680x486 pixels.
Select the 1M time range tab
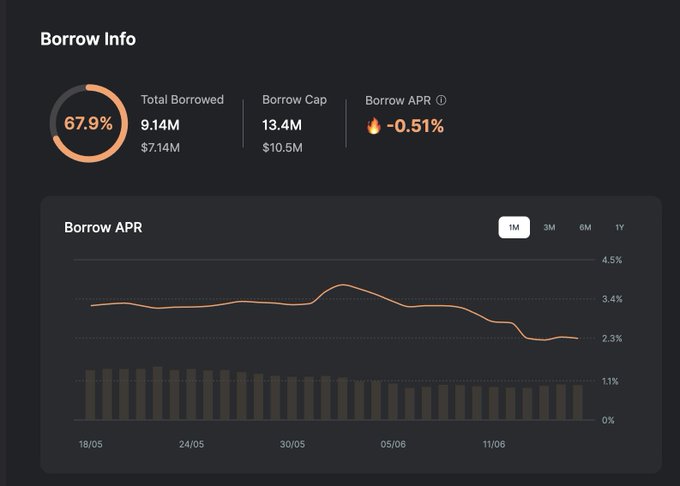[x=514, y=227]
